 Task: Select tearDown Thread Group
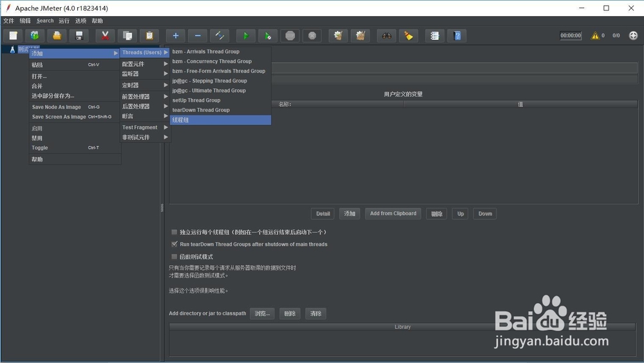click(220, 110)
